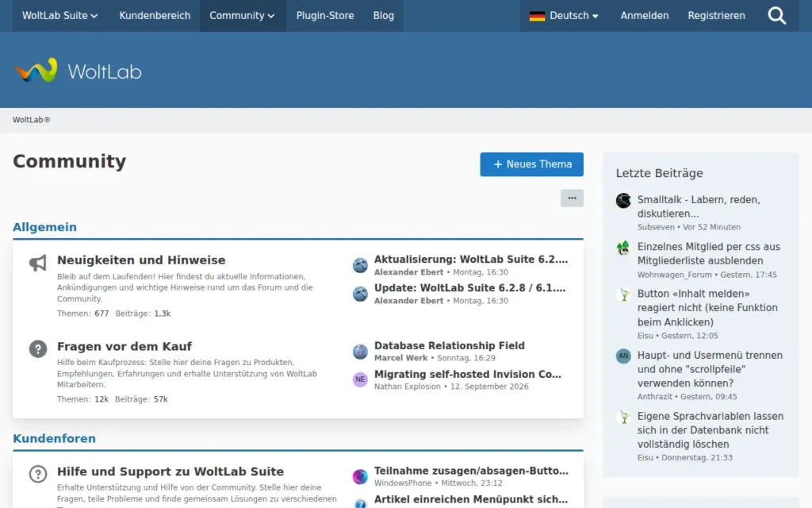Screen dimensions: 812x508
Task: Click Eisu's avatar beside Button «Inhalt melden»
Action: coord(623,294)
